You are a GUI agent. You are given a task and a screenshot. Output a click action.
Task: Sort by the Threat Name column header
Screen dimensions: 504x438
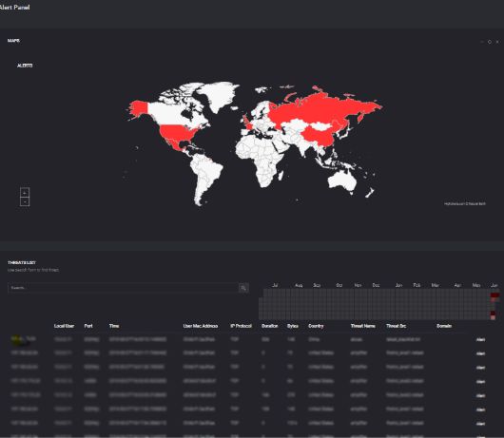pyautogui.click(x=362, y=326)
